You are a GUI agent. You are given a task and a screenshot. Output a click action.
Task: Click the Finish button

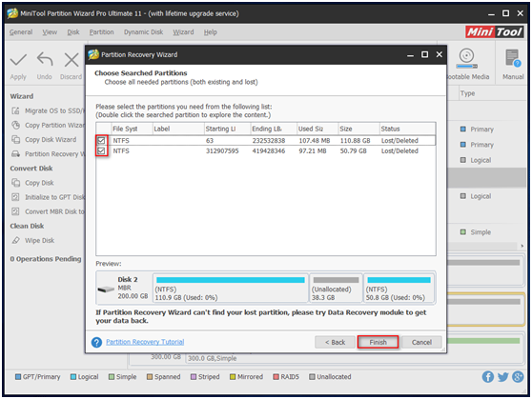[378, 342]
